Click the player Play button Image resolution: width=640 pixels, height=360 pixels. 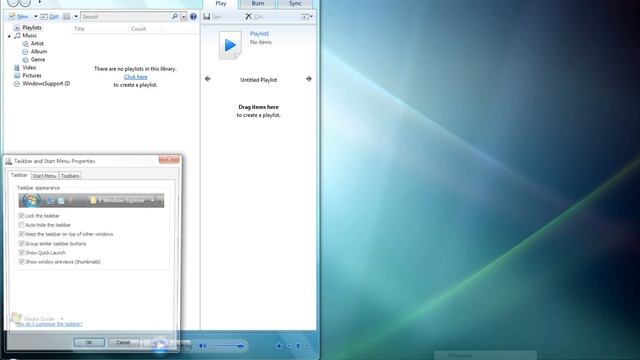(161, 345)
